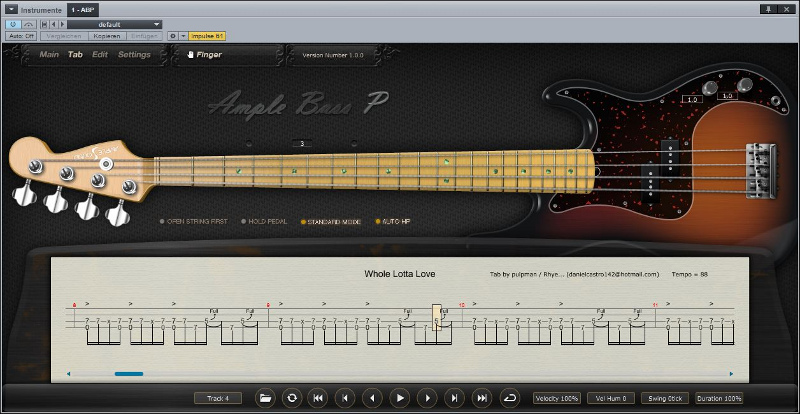Screen dimensions: 800x414
Task: Close the instrument window
Action: point(786,9)
